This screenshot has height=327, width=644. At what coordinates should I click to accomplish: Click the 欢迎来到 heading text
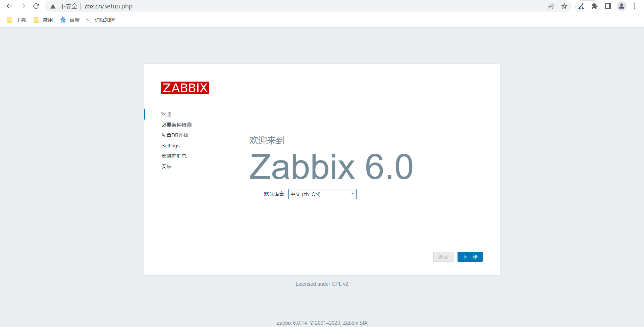(x=267, y=140)
